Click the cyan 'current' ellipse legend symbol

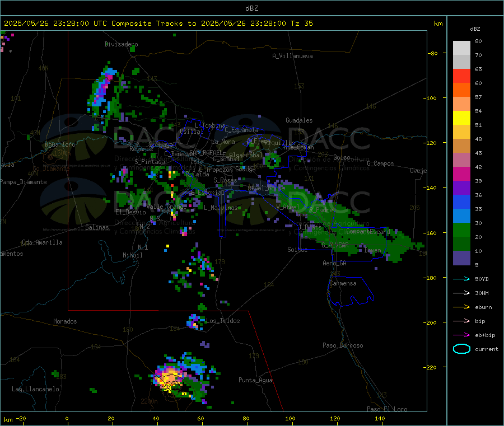461,349
